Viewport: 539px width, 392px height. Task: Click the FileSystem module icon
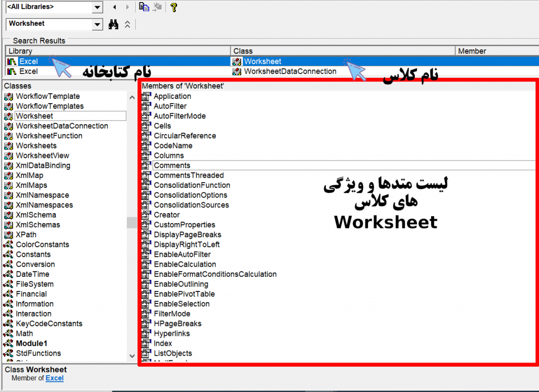pyautogui.click(x=8, y=284)
